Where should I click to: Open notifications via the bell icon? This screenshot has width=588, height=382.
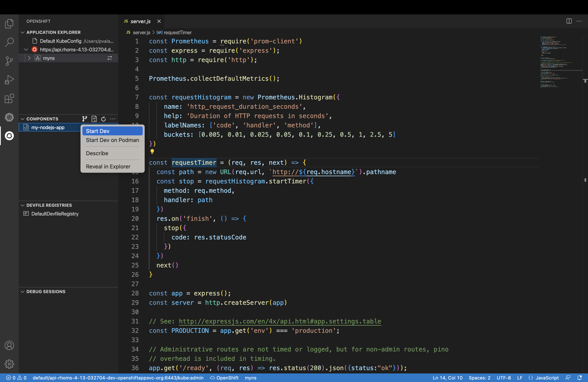click(x=580, y=378)
